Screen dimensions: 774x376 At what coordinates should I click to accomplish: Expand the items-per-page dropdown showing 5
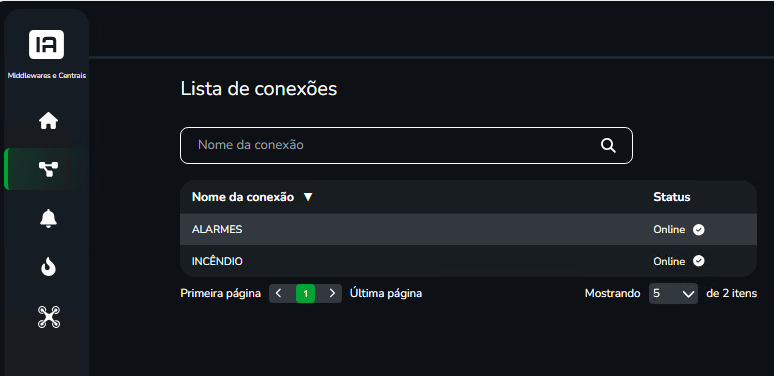pyautogui.click(x=673, y=294)
